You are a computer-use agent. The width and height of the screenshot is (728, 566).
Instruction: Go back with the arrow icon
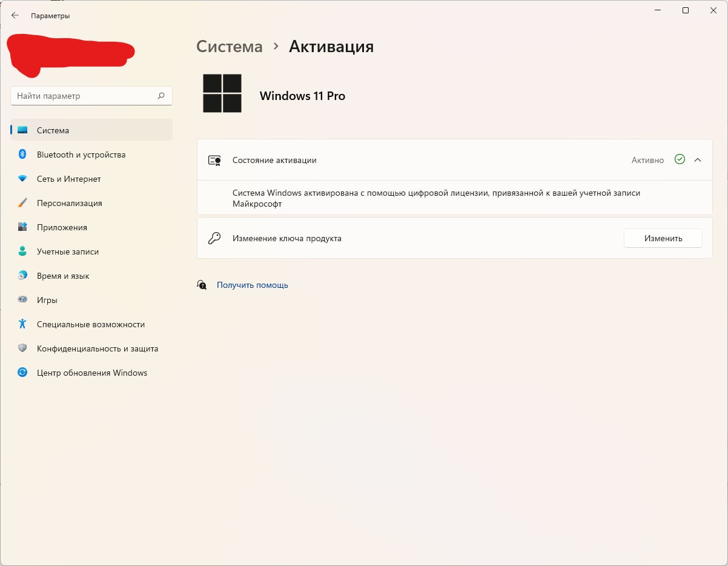click(x=15, y=16)
